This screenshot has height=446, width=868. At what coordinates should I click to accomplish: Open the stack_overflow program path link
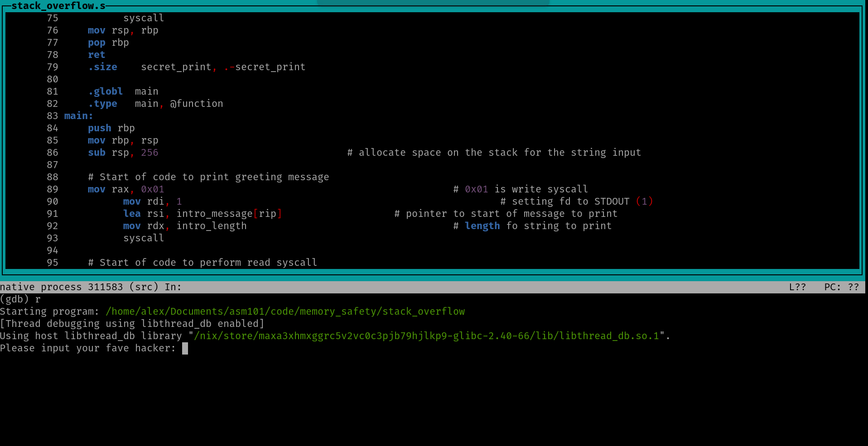click(x=285, y=311)
